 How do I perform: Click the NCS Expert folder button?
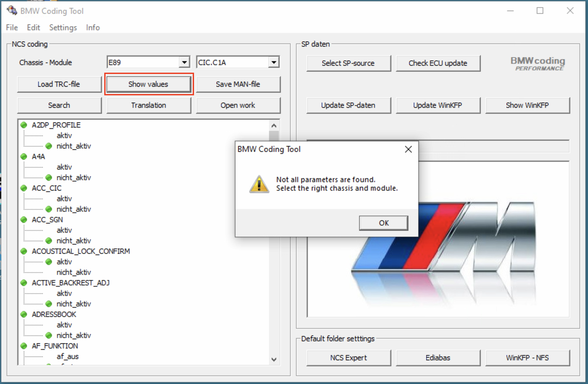click(349, 358)
